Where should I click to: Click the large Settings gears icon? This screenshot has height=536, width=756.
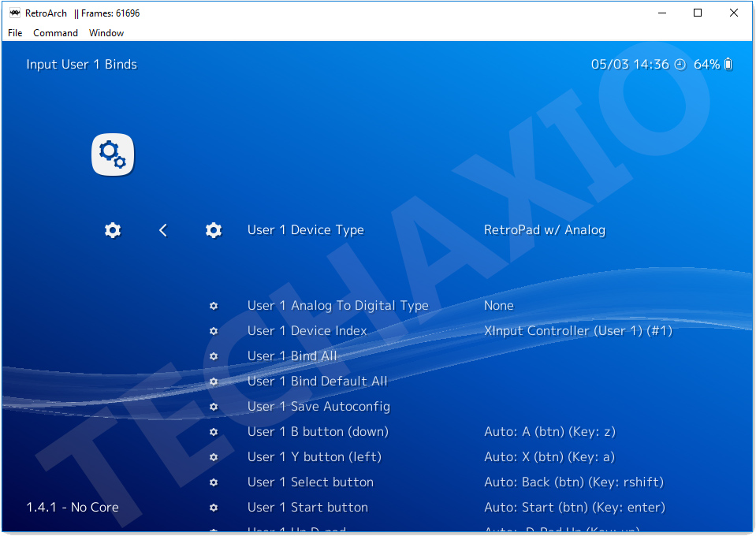click(x=113, y=154)
